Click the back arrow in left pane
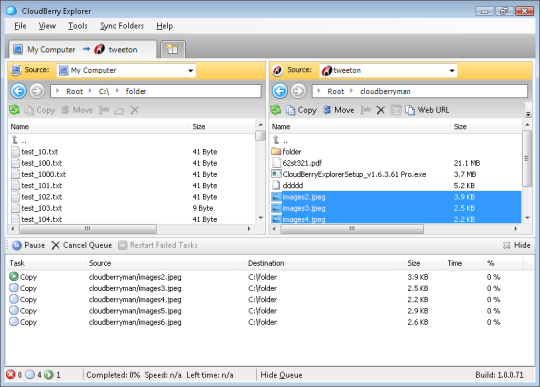The height and width of the screenshot is (387, 540). 18,91
